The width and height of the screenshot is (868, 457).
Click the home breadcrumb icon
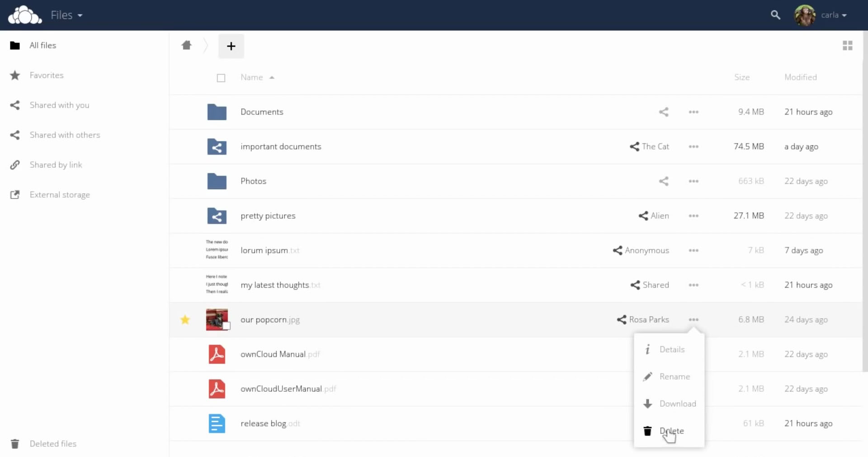pyautogui.click(x=187, y=45)
